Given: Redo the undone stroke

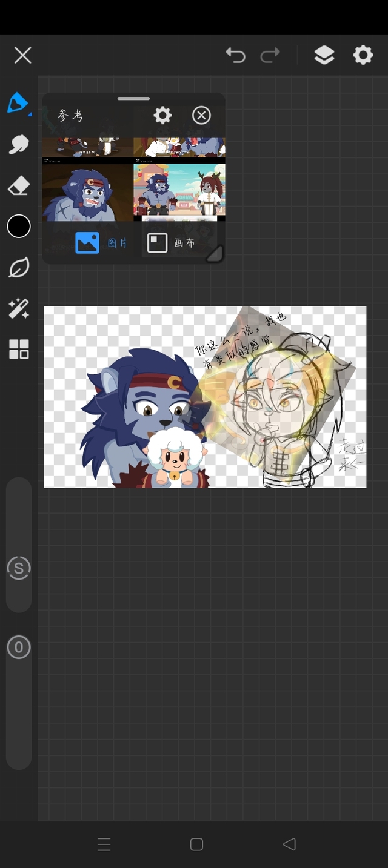Looking at the screenshot, I should (x=270, y=56).
